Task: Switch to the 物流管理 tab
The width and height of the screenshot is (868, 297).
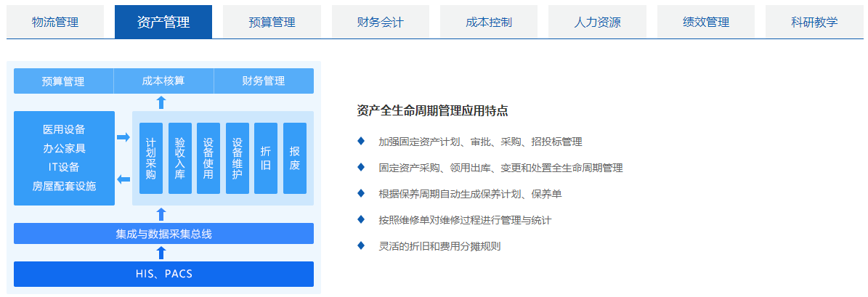Action: (55, 22)
